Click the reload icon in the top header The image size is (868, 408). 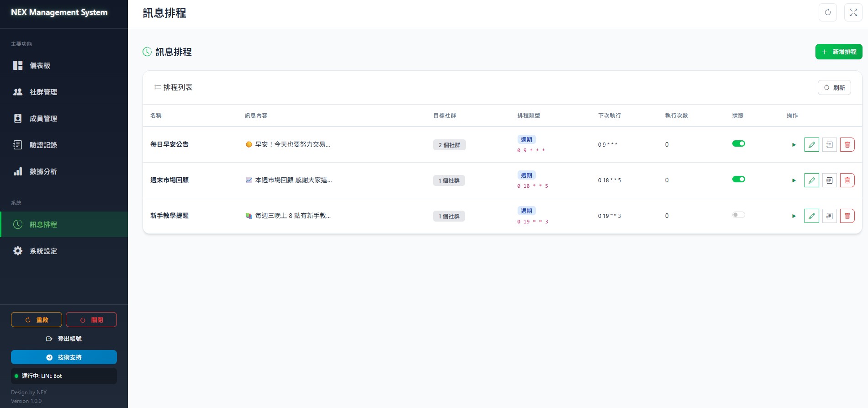coord(827,12)
